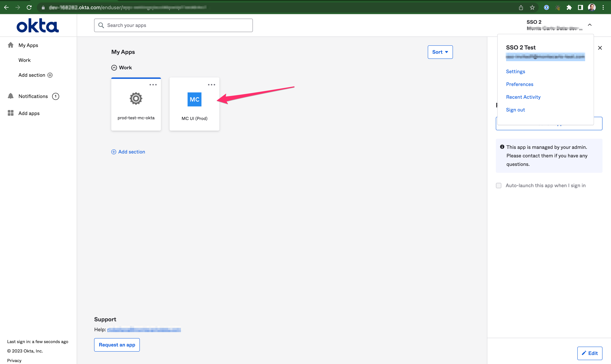Open the Chrome profile avatar

point(592,7)
